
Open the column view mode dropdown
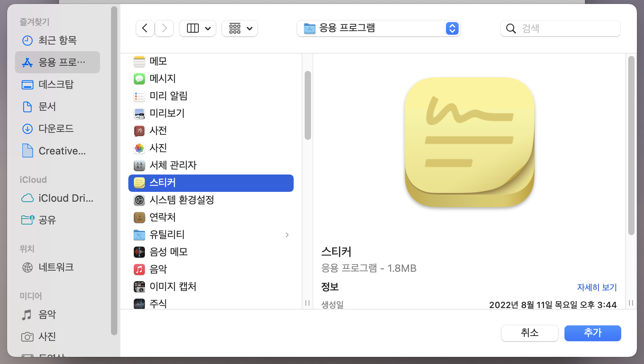coord(198,28)
